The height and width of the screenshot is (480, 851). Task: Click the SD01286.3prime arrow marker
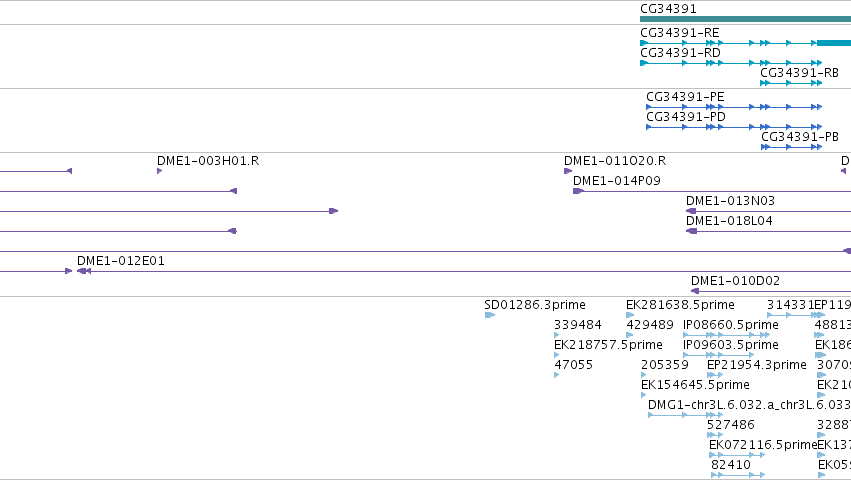490,315
